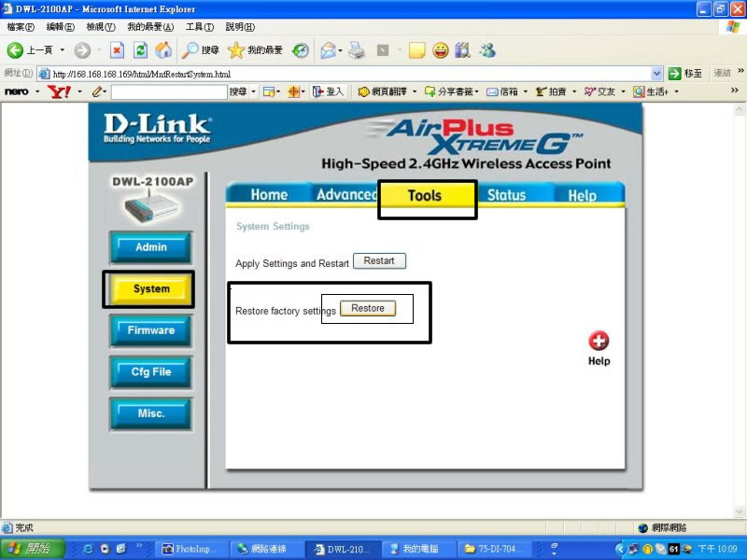This screenshot has height=560, width=747.
Task: Expand the page translate dropdown arrow
Action: (x=415, y=91)
